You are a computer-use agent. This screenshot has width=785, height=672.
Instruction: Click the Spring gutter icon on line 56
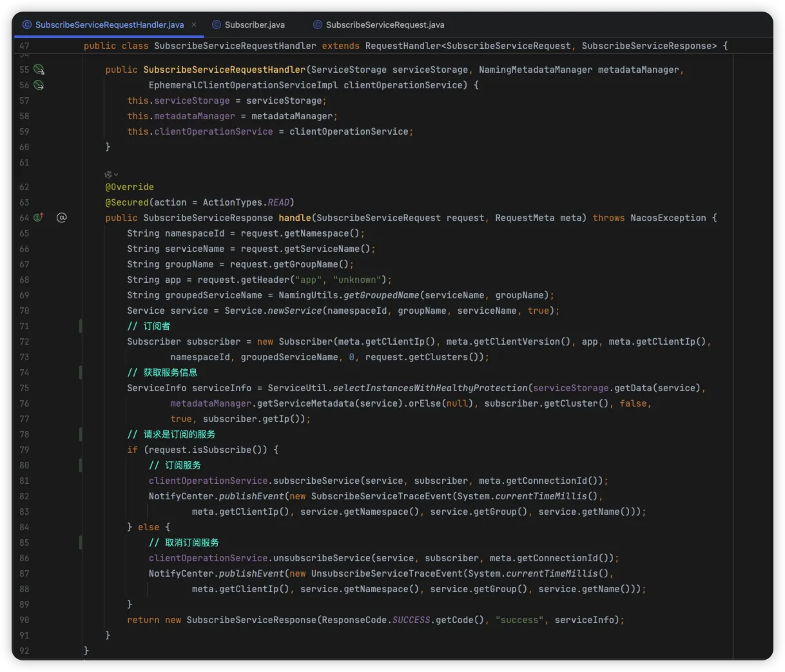coord(39,85)
